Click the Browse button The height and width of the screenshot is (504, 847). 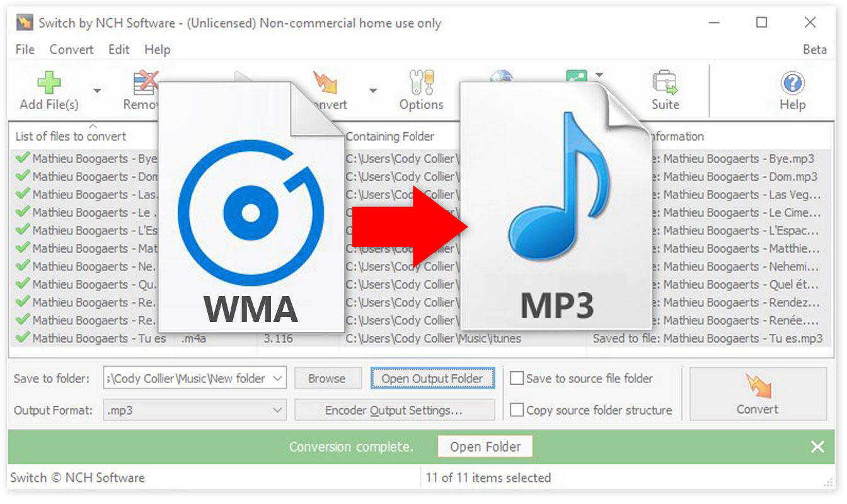326,379
